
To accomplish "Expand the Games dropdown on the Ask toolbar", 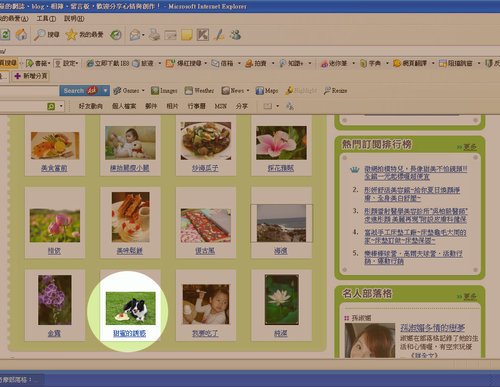I will (143, 90).
